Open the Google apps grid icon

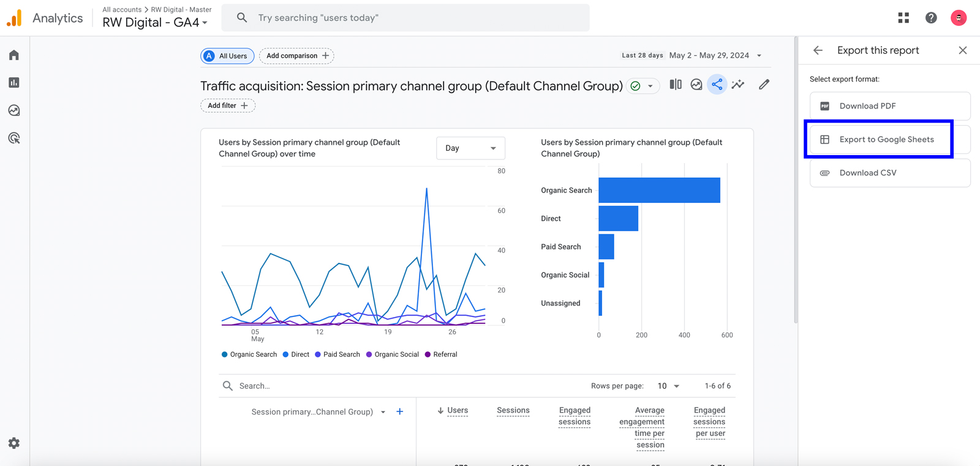(x=903, y=18)
